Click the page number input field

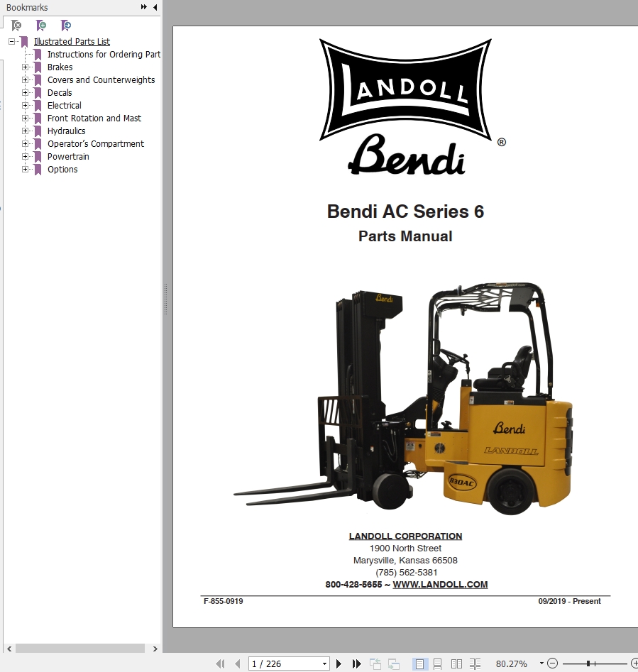point(285,664)
